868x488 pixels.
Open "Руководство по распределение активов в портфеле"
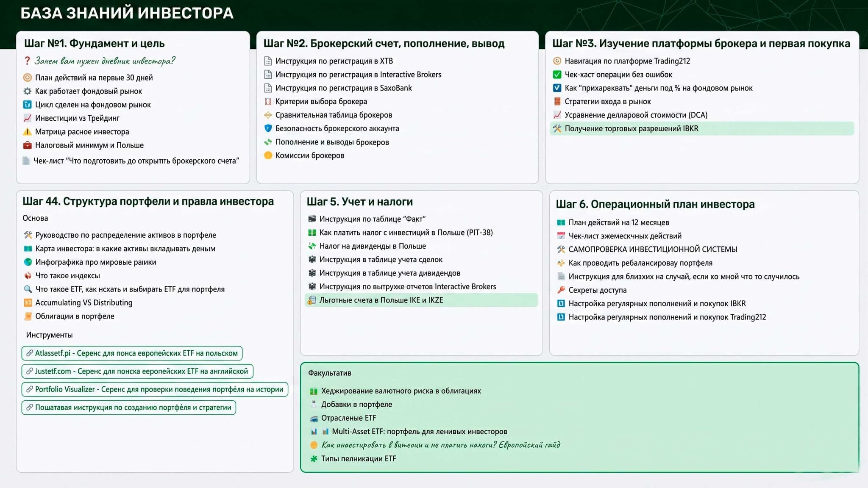click(x=126, y=235)
